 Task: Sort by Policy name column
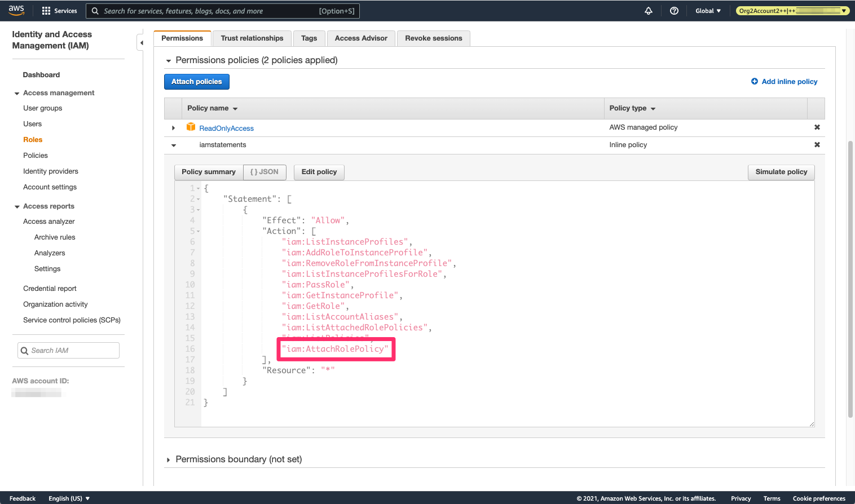[213, 108]
